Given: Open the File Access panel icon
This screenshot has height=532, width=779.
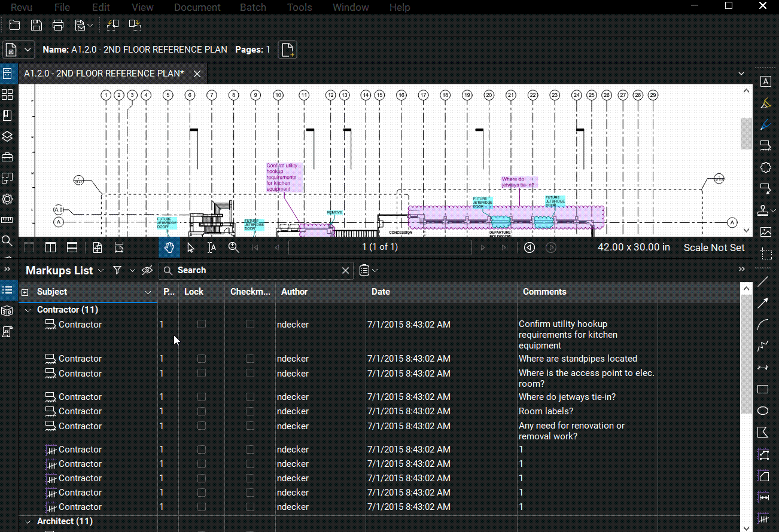Looking at the screenshot, I should click(7, 74).
